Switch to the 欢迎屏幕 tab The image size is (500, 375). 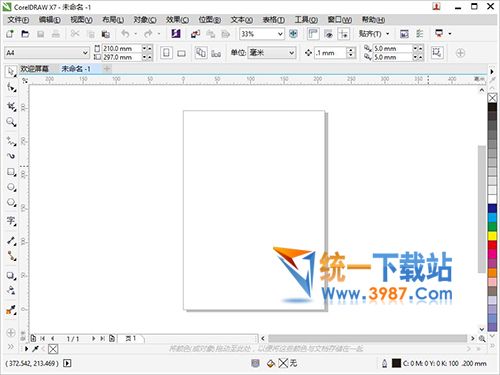tap(35, 69)
